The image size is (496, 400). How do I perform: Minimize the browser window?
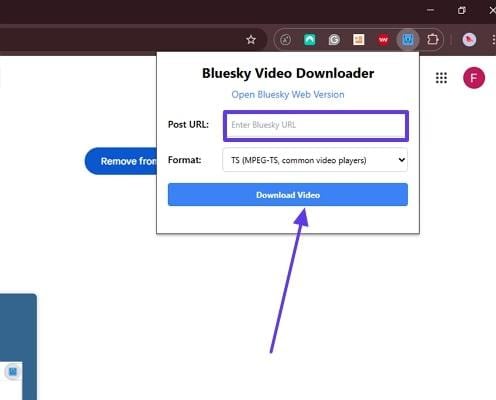430,10
